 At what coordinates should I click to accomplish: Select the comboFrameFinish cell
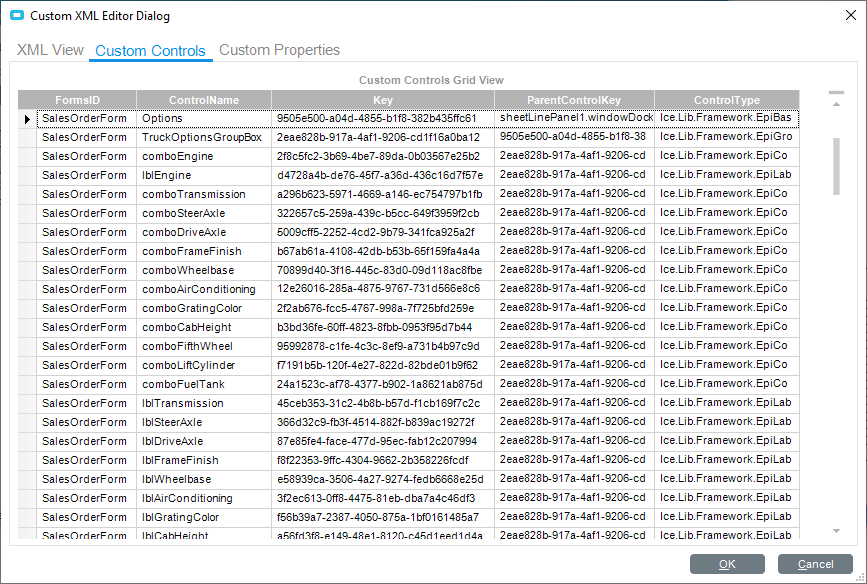(x=203, y=251)
